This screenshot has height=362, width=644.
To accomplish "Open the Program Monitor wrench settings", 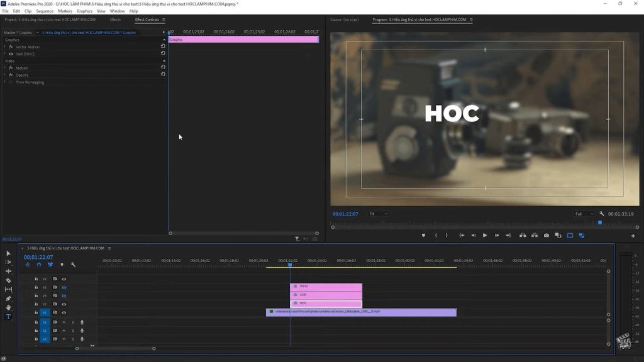I will [x=602, y=214].
